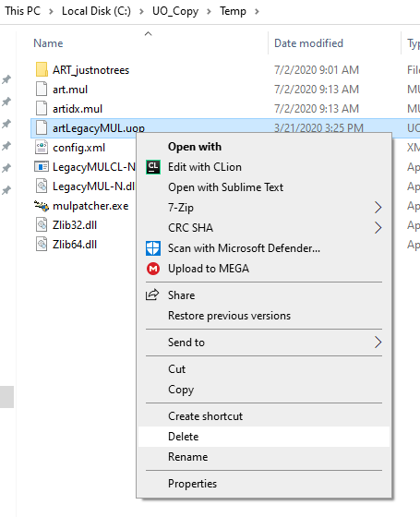Screen dimensions: 420x517
Task: Select the ART_justnotrees folder icon
Action: pos(42,70)
